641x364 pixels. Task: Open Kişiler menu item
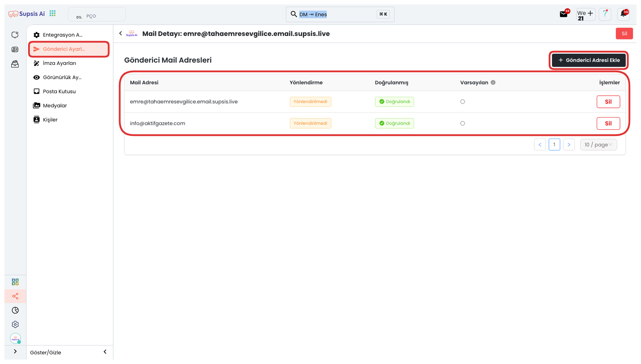point(69,119)
